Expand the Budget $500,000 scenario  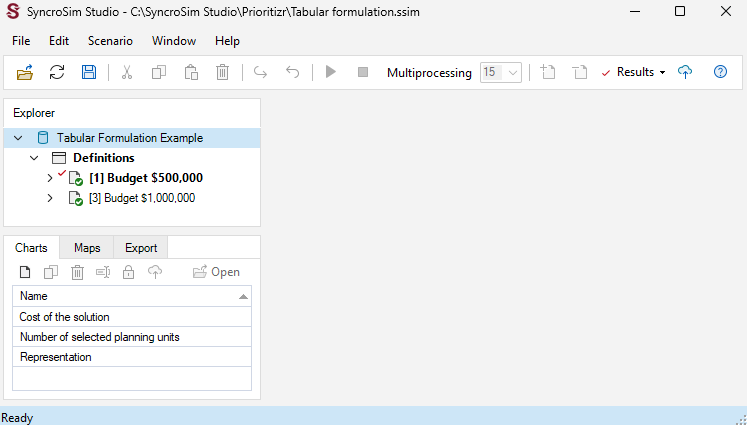50,178
